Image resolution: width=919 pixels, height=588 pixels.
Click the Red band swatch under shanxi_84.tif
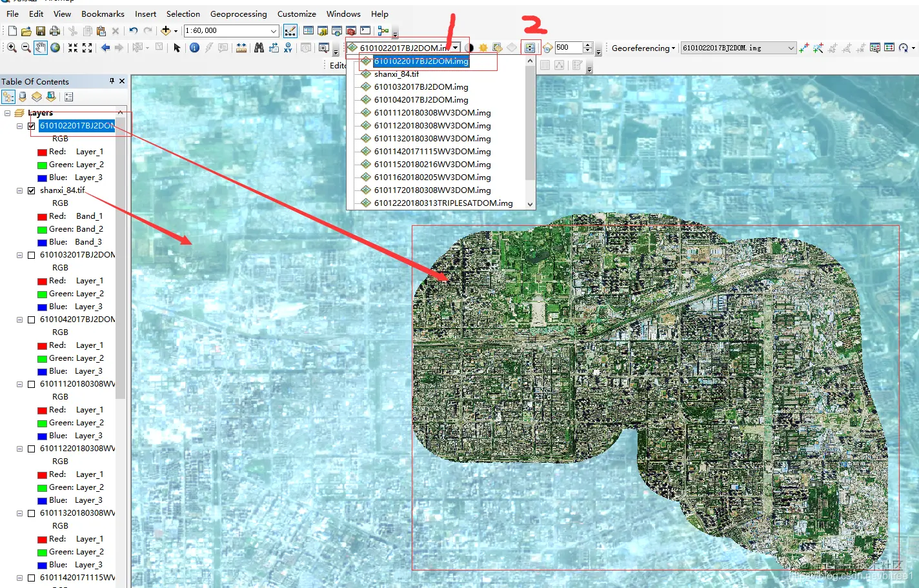click(42, 217)
